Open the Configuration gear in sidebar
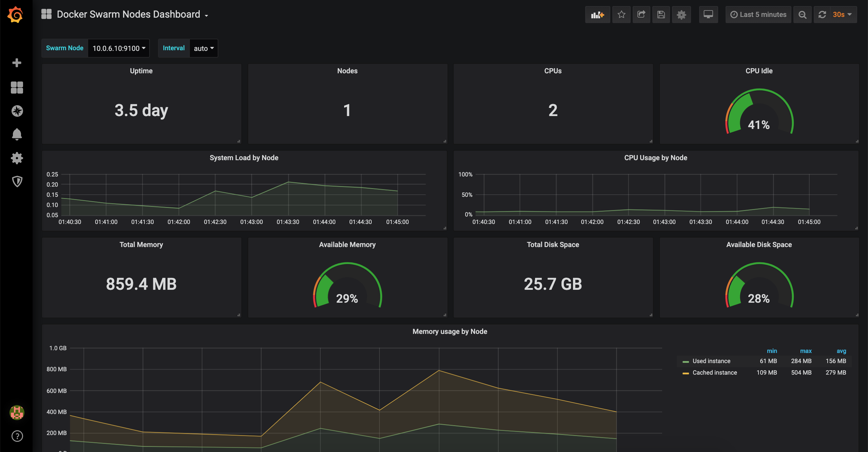868x452 pixels. pos(17,158)
